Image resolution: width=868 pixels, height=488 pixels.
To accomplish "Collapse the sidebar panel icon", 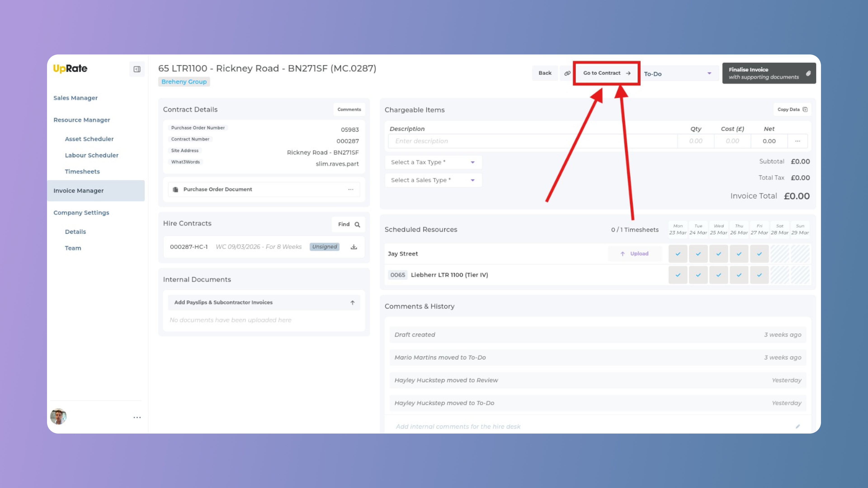I will (x=137, y=69).
